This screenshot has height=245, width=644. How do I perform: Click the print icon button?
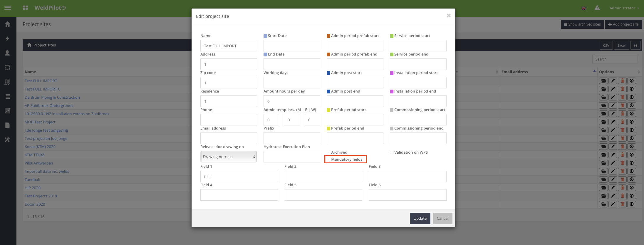(635, 46)
